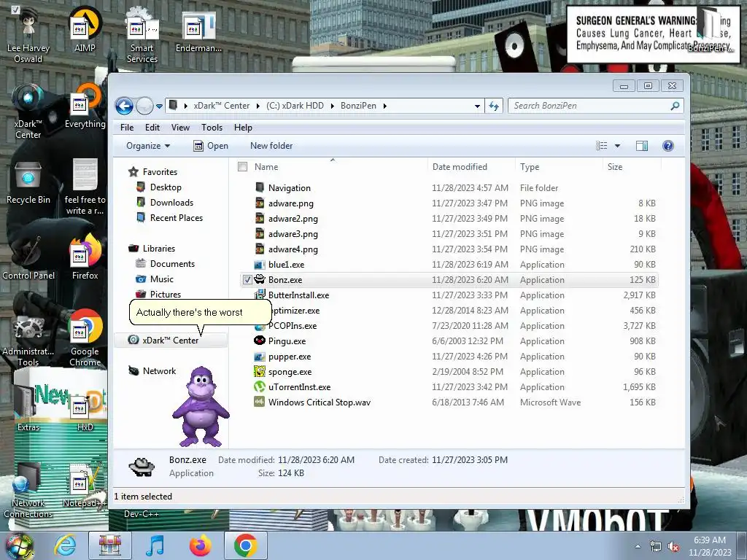
Task: Go to Downloads in navigation pane
Action: click(171, 203)
